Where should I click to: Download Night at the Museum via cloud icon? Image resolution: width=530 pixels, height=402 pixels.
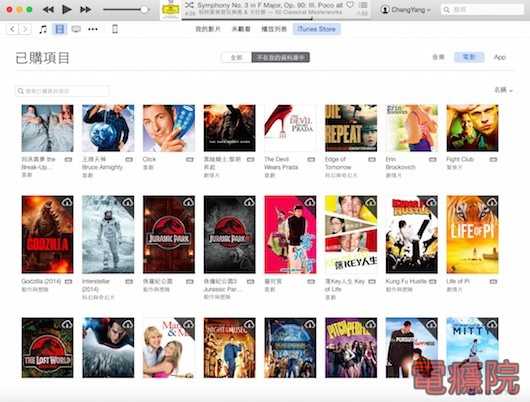(x=249, y=324)
